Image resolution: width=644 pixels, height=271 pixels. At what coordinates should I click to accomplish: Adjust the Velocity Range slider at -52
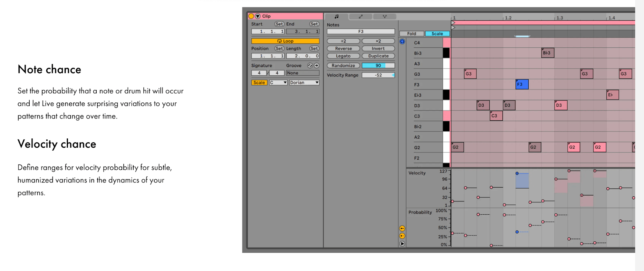(x=378, y=75)
